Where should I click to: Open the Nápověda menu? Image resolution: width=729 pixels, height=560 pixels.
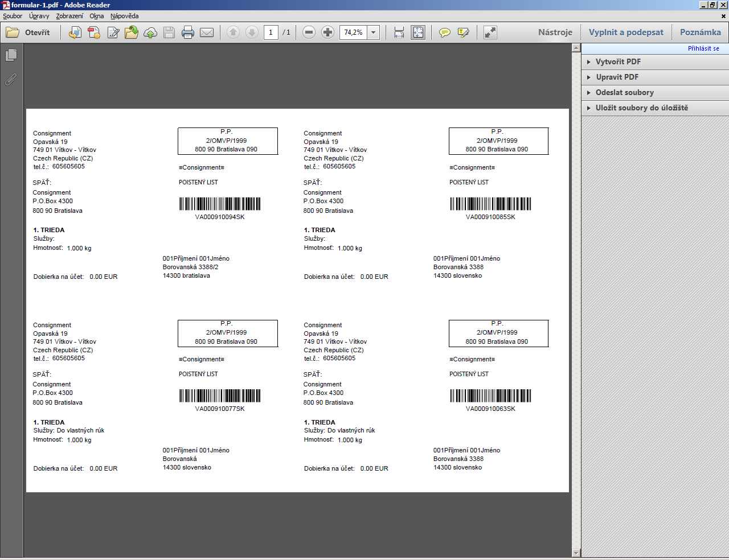pos(124,16)
